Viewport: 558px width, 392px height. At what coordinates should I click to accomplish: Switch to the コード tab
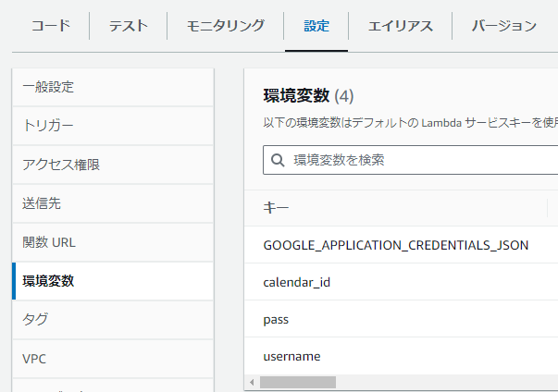click(x=51, y=26)
